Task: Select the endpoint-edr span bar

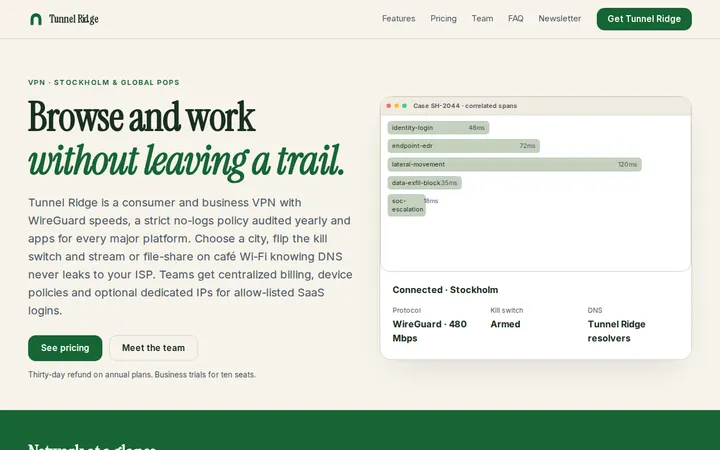Action: point(463,146)
